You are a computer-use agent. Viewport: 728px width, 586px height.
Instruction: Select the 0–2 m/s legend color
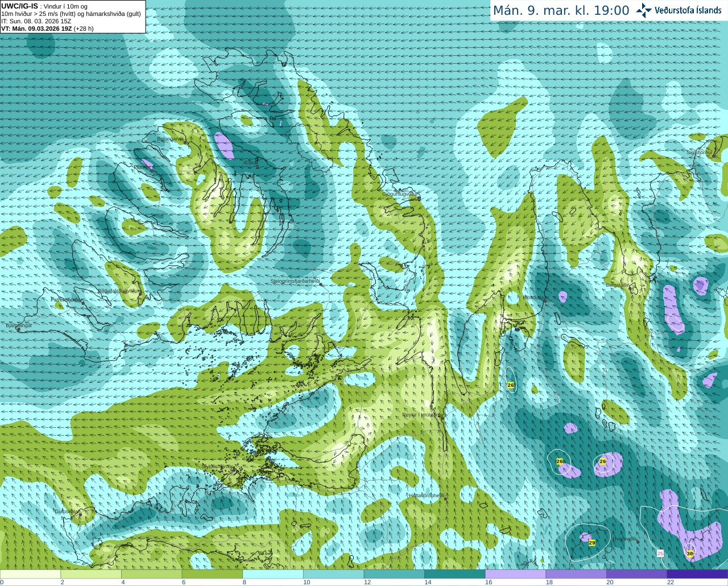pyautogui.click(x=30, y=574)
